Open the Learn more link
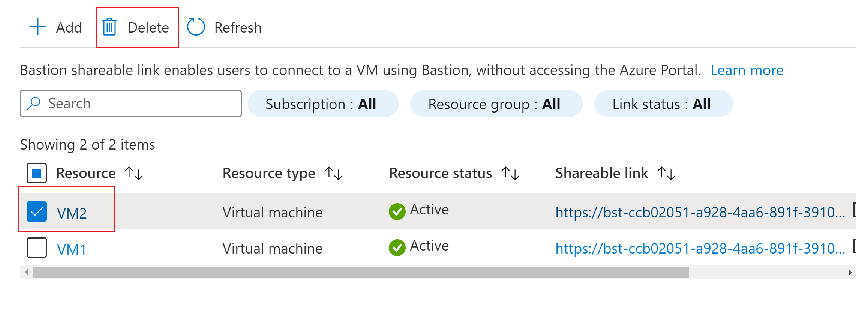 point(747,70)
